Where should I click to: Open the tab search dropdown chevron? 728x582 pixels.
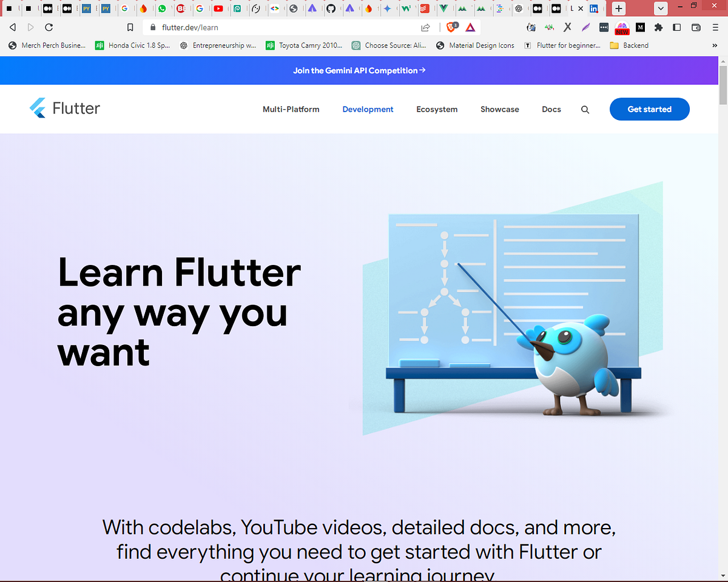[660, 8]
